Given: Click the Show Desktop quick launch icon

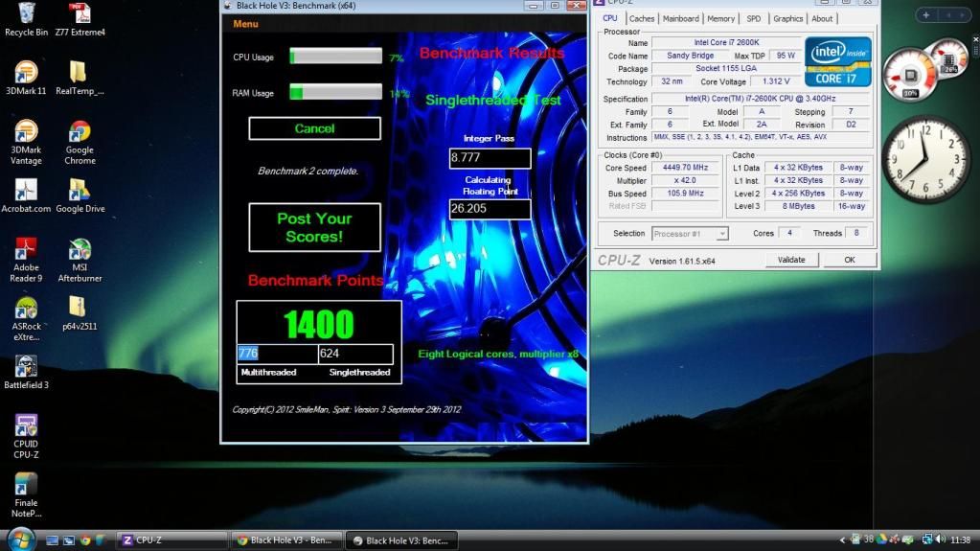Looking at the screenshot, I should coord(53,540).
